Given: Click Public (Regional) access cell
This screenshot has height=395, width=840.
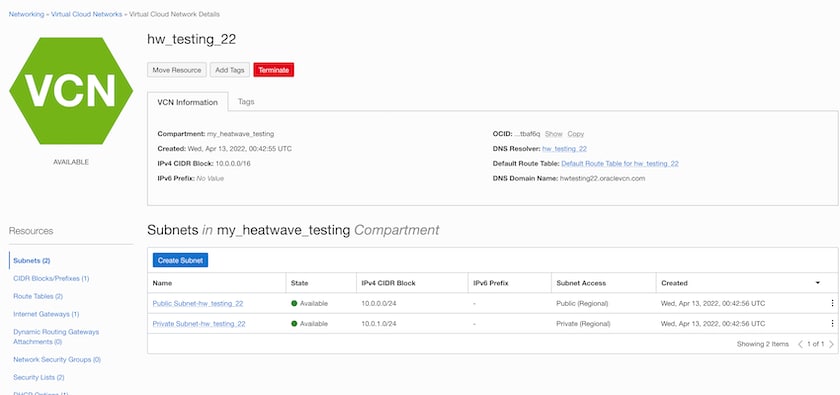Looking at the screenshot, I should tap(582, 303).
